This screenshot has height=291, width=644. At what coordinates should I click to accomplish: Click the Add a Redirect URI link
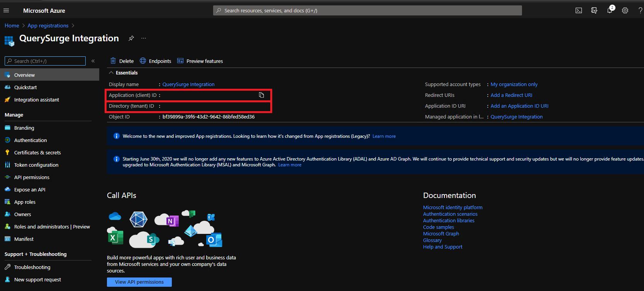pos(511,95)
